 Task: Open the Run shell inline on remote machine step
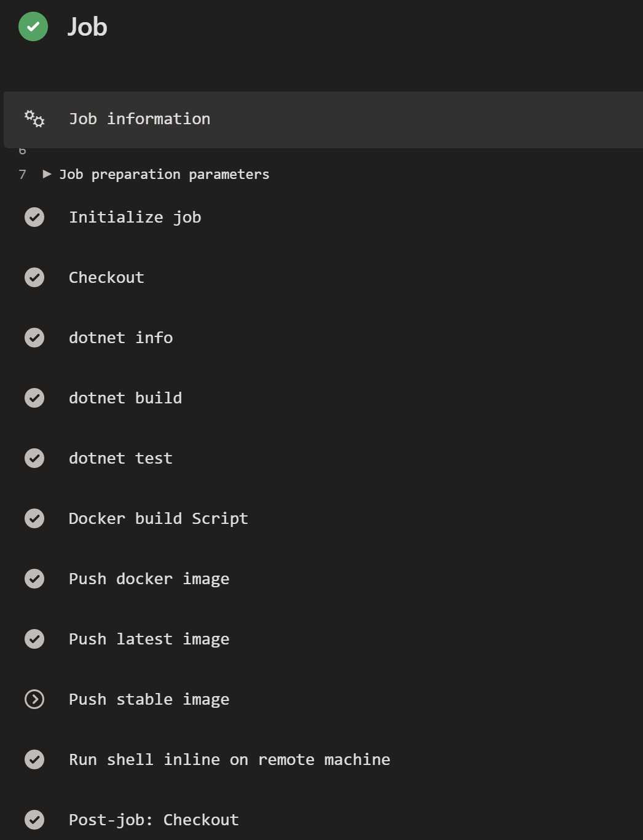pyautogui.click(x=323, y=759)
